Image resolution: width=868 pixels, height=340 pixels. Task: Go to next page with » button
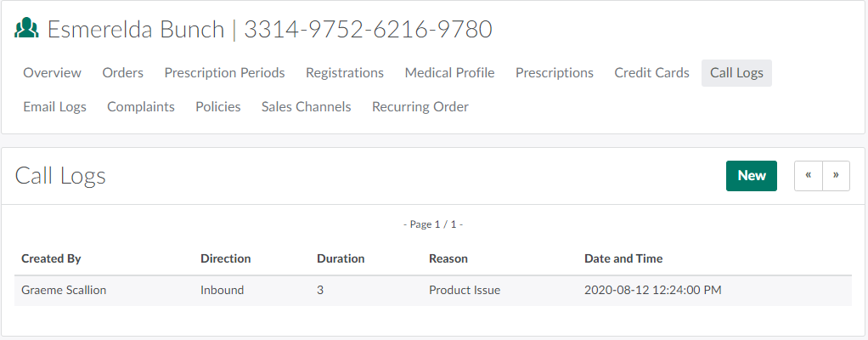836,175
